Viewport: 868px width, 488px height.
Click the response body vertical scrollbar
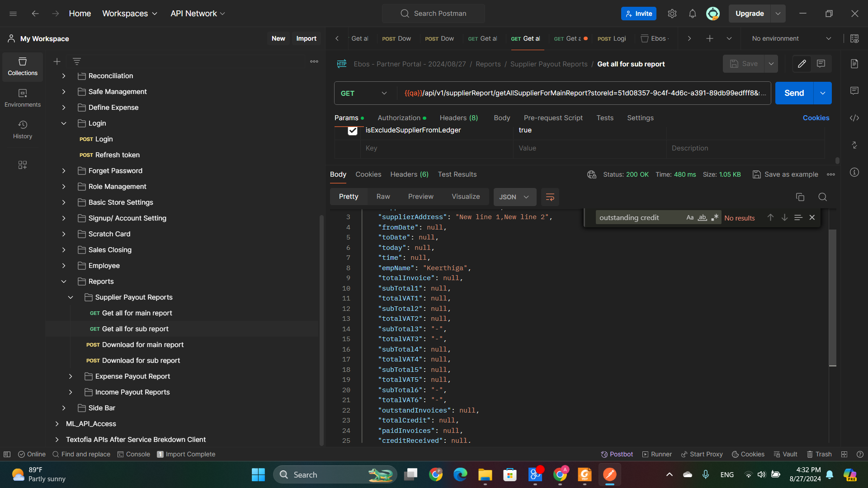click(x=832, y=298)
